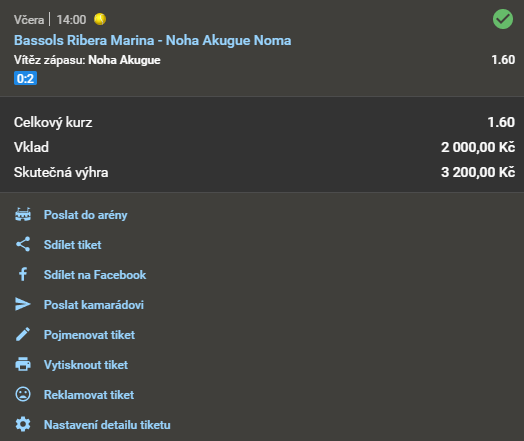Click the yellow tennis ball sport icon
This screenshot has height=441, width=524.
[x=100, y=19]
